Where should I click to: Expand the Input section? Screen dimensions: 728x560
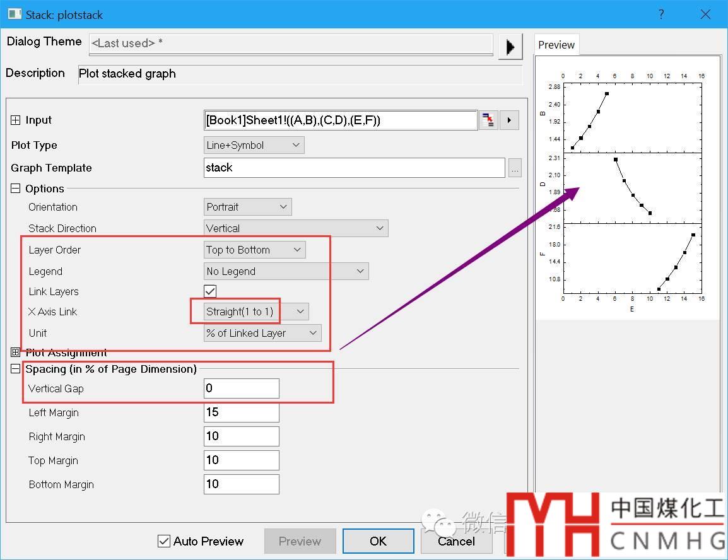15,120
